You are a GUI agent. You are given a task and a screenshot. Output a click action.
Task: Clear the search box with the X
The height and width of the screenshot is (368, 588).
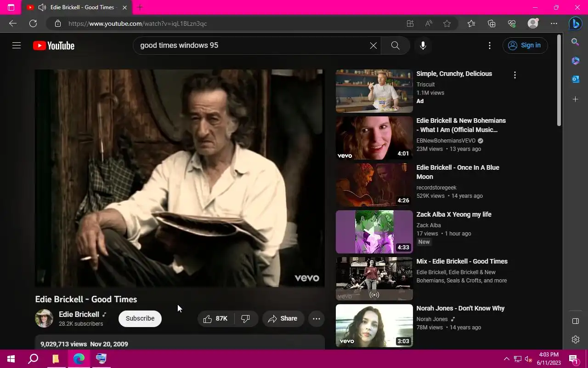pos(373,46)
